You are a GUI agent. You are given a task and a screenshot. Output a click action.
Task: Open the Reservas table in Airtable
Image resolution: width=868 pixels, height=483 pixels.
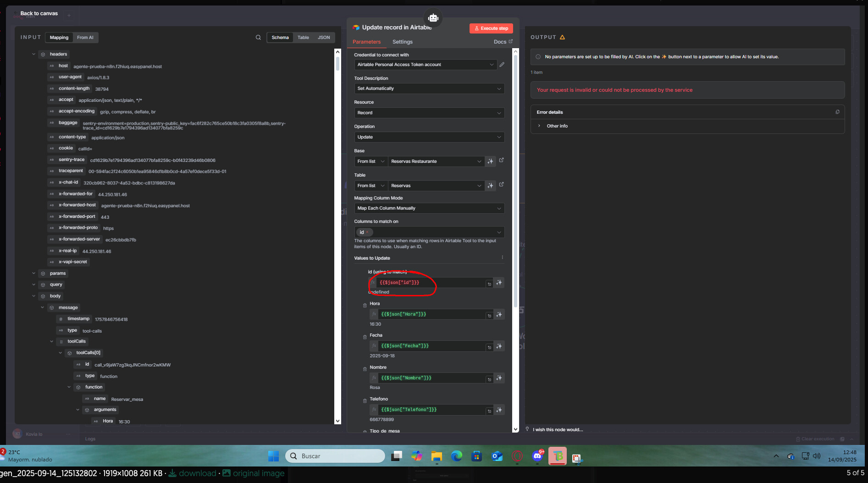point(501,184)
